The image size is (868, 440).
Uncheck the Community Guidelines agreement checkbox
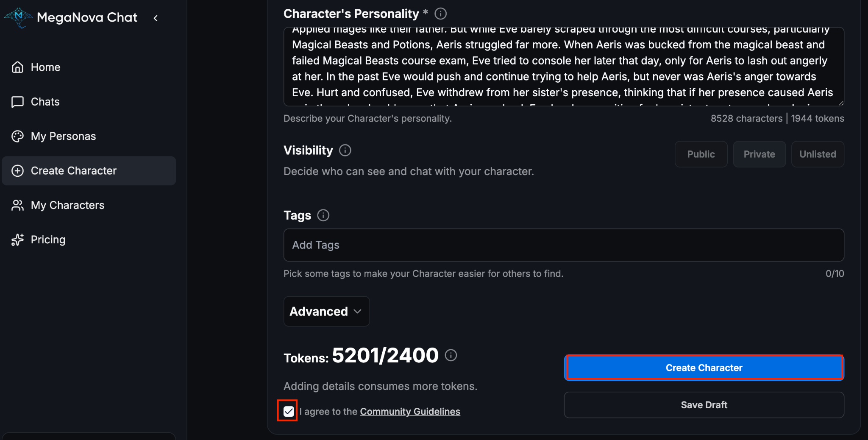point(289,411)
